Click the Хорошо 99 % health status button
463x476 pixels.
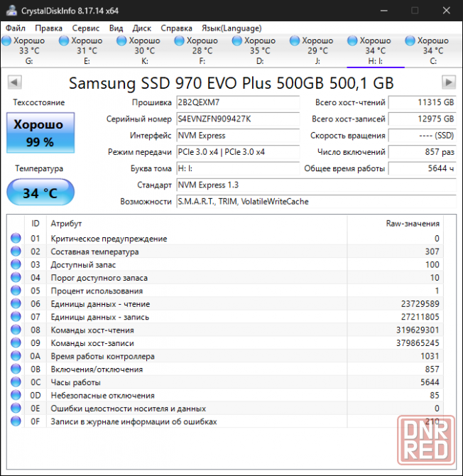tap(40, 133)
